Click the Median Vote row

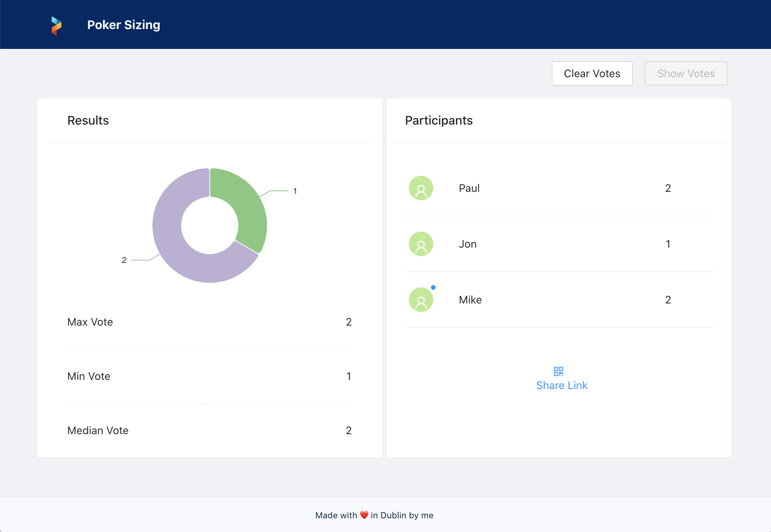click(x=209, y=430)
